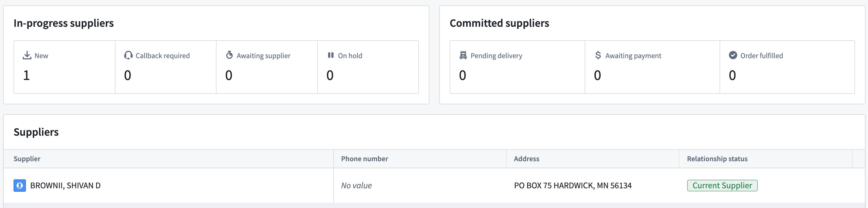Open the BROWNII, SHIVAN D supplier row
Screen dimensions: 868x208
tap(65, 186)
